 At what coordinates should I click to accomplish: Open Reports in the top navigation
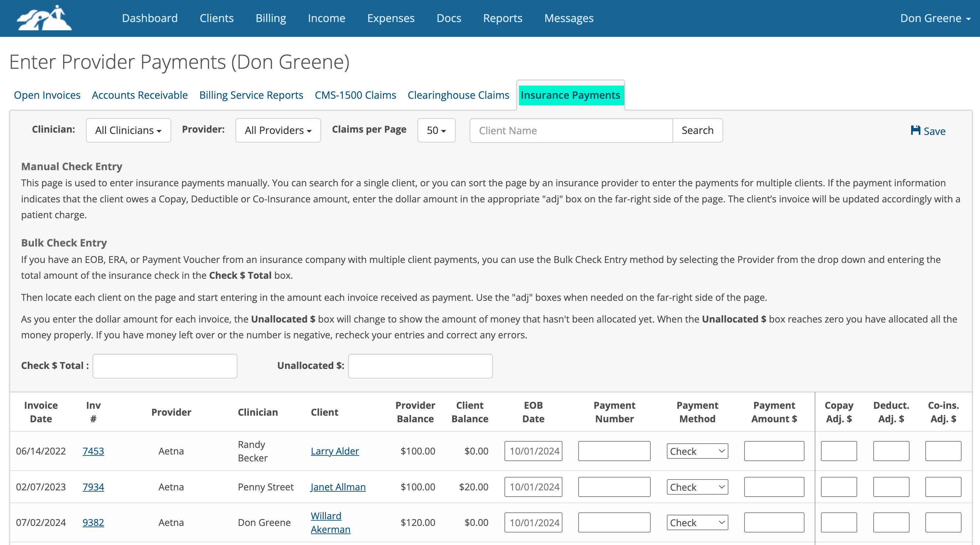[x=503, y=18]
